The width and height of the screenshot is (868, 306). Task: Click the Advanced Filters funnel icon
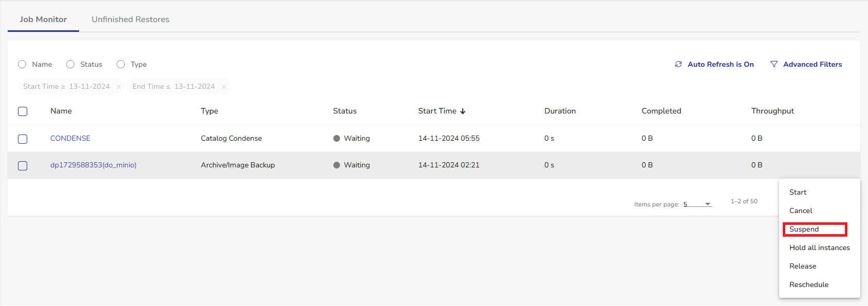click(x=774, y=64)
